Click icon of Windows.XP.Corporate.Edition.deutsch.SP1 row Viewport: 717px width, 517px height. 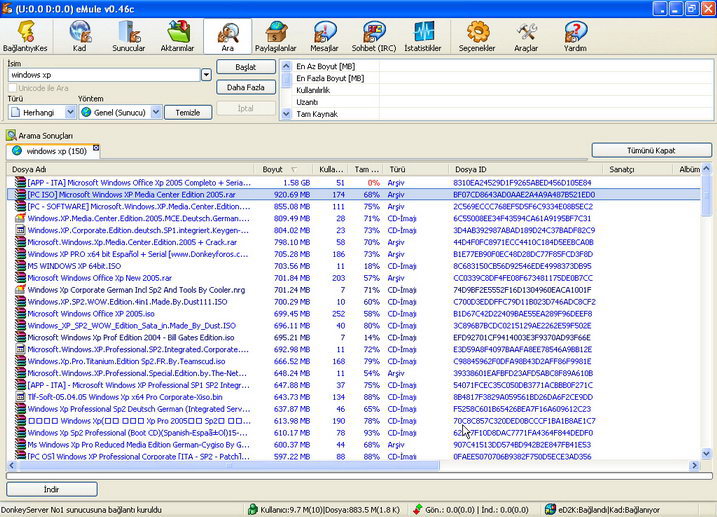coord(20,230)
